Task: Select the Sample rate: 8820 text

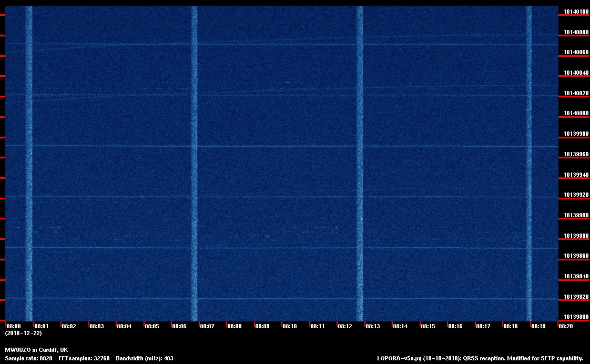Action: (x=28, y=358)
